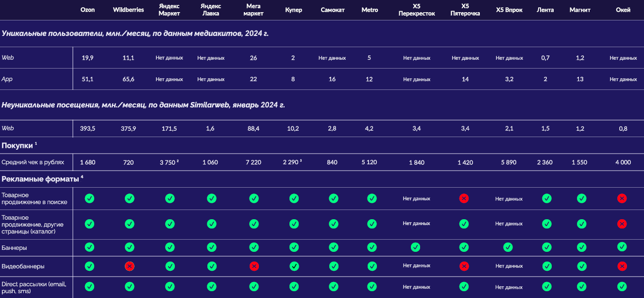
Task: Click Окей red cross for search promotion row
Action: click(622, 198)
